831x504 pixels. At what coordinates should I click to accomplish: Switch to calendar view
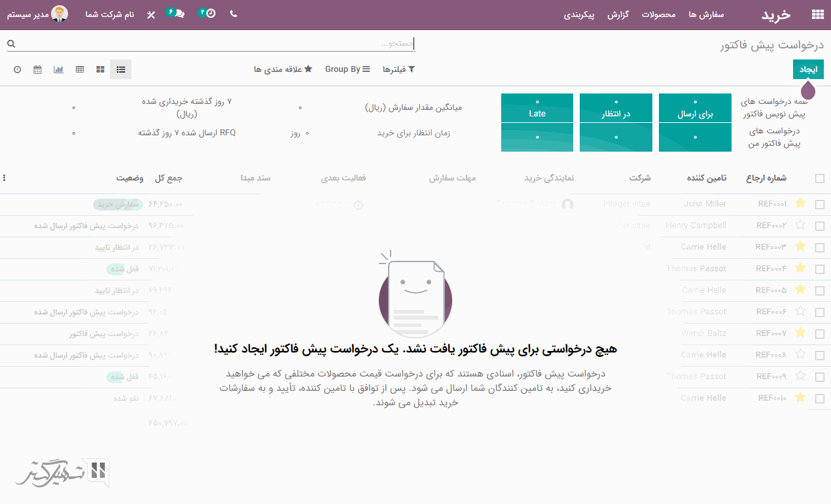[x=37, y=69]
